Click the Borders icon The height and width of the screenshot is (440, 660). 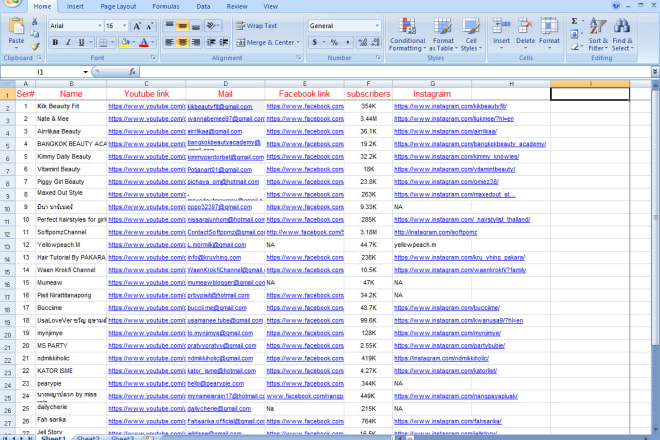(103, 43)
